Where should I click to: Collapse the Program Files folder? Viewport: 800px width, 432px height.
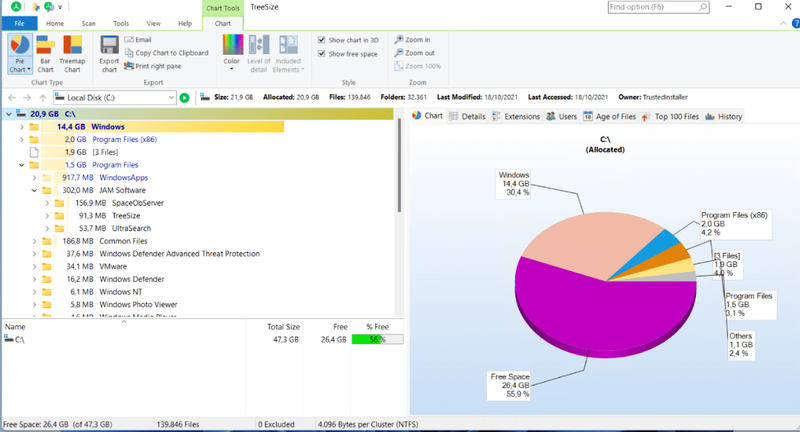pyautogui.click(x=21, y=165)
